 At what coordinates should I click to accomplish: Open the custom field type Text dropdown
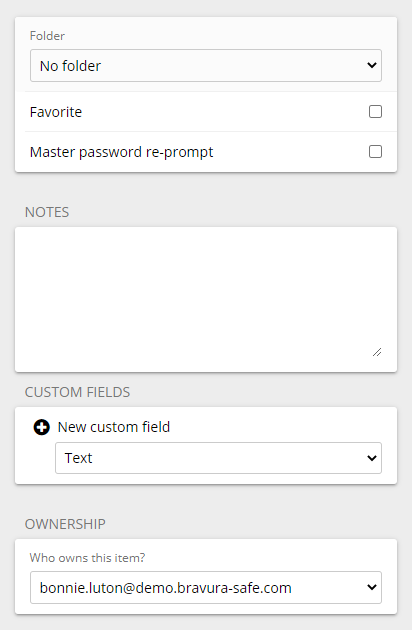click(218, 458)
